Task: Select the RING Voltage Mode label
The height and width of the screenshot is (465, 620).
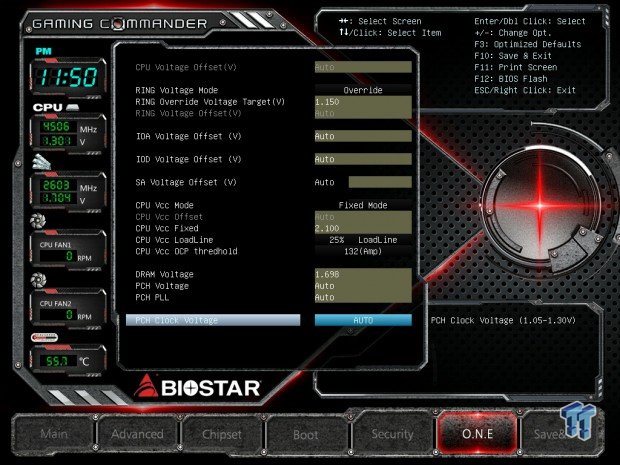Action: click(x=176, y=90)
